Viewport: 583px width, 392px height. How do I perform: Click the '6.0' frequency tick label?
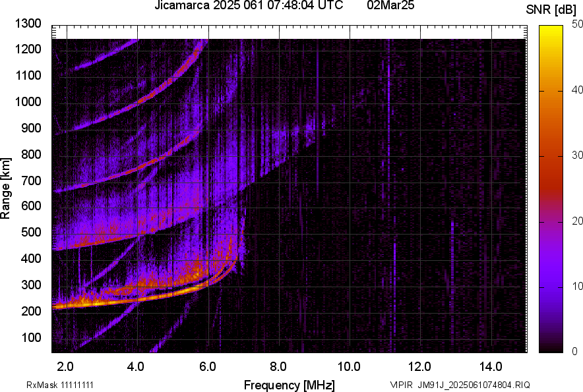(x=207, y=366)
